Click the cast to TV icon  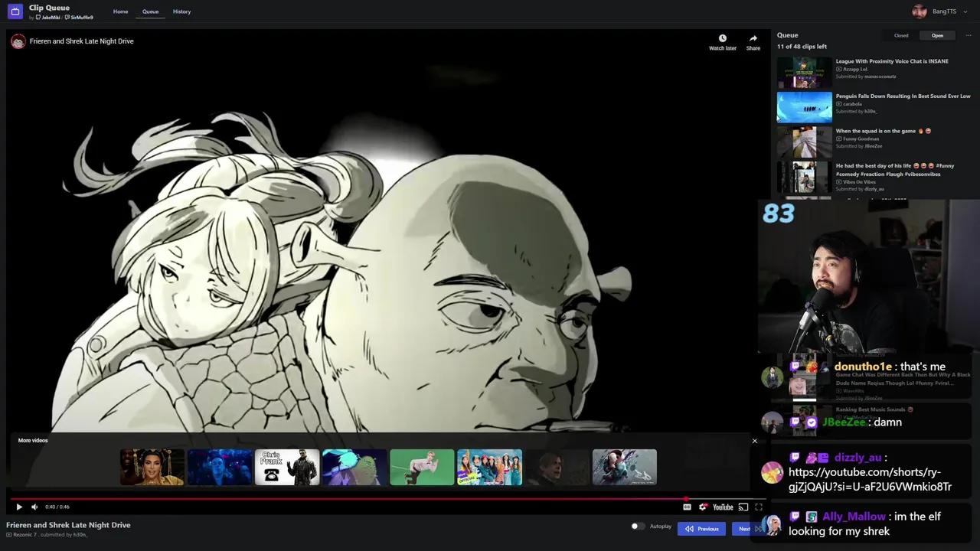[743, 507]
